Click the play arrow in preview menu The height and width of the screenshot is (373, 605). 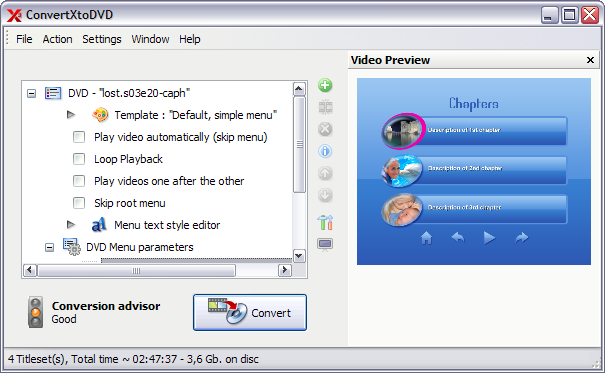[x=489, y=238]
